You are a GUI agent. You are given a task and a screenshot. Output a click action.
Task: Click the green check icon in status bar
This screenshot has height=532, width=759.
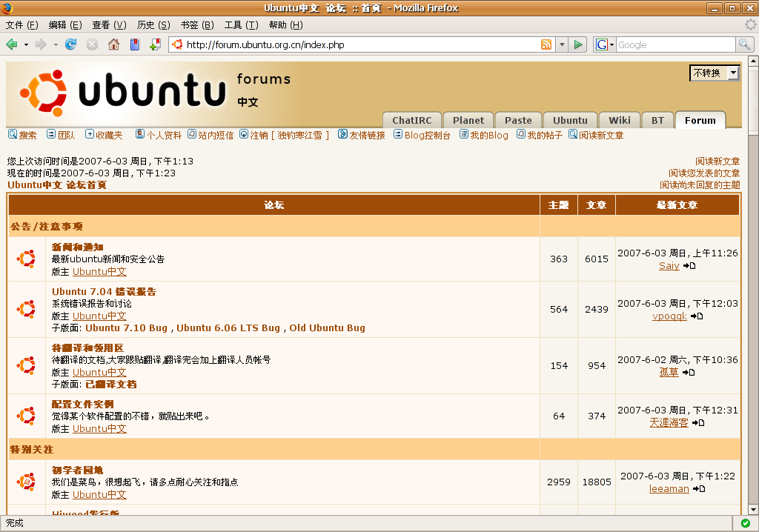(746, 523)
